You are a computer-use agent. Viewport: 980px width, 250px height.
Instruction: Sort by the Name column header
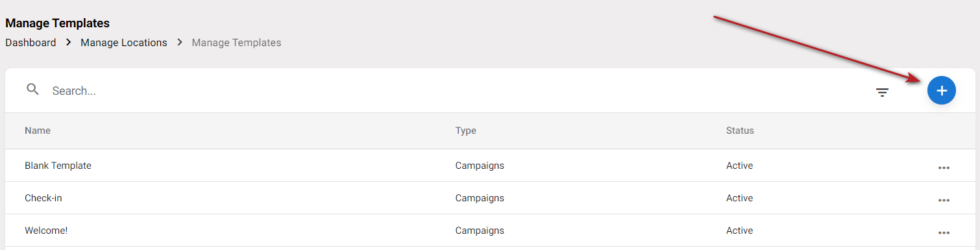pos(38,131)
